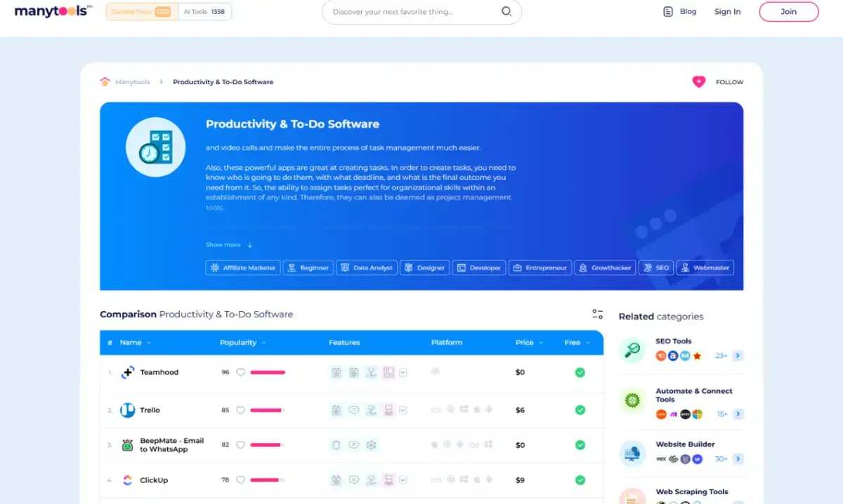Select the General Tools tab

tap(141, 12)
